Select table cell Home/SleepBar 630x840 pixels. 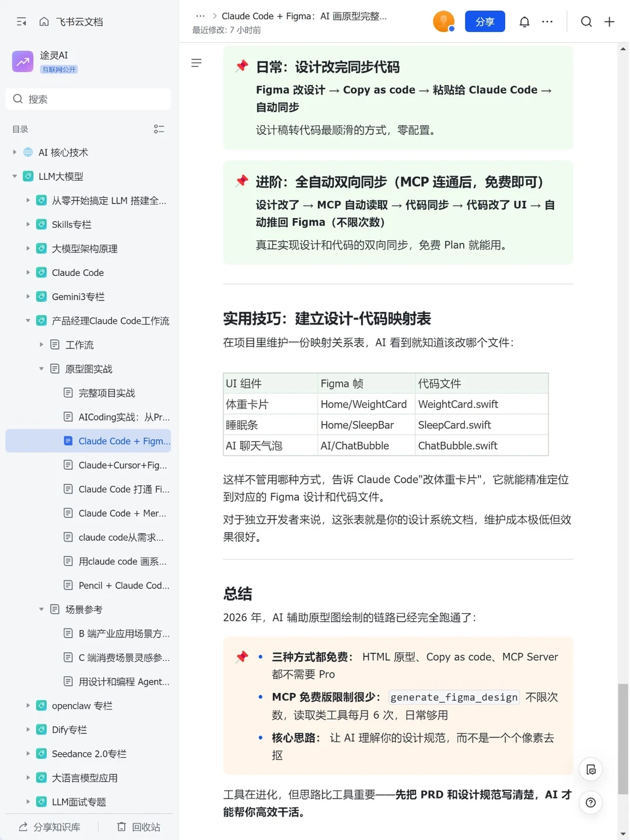click(x=366, y=425)
